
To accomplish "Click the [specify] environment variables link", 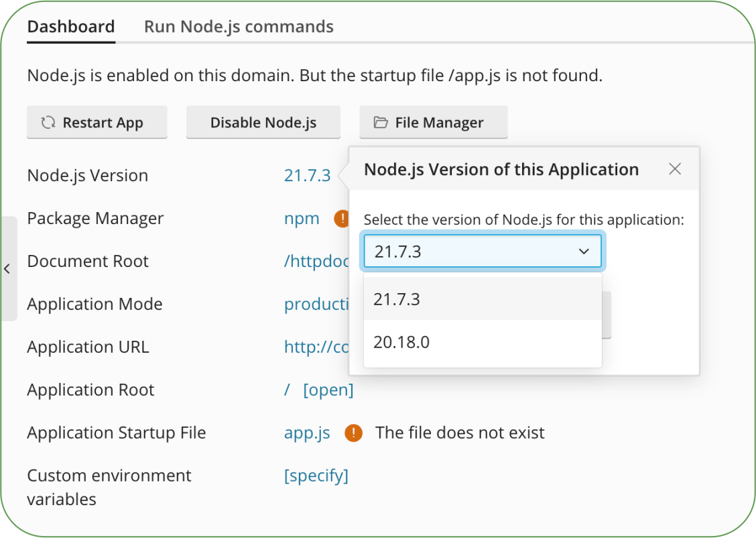I will pos(316,476).
